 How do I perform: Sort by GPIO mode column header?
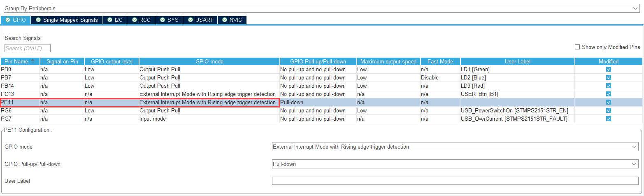coord(209,61)
